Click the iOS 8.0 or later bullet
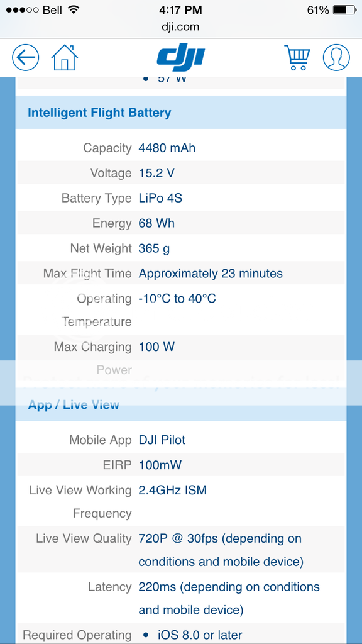The width and height of the screenshot is (362, 644). click(x=194, y=635)
